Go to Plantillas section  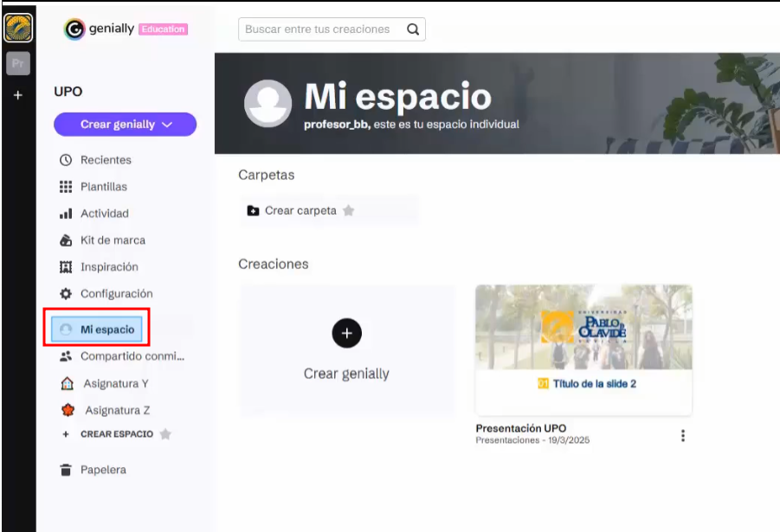103,187
